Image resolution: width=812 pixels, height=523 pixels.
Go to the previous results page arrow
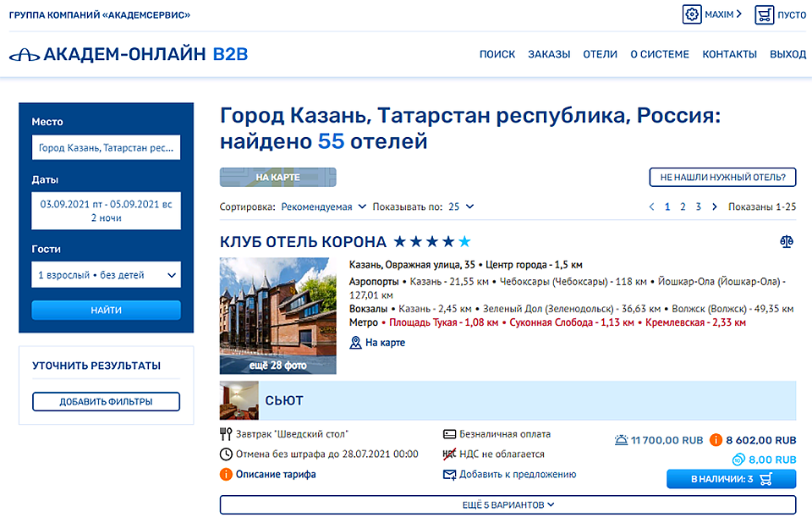coord(651,206)
